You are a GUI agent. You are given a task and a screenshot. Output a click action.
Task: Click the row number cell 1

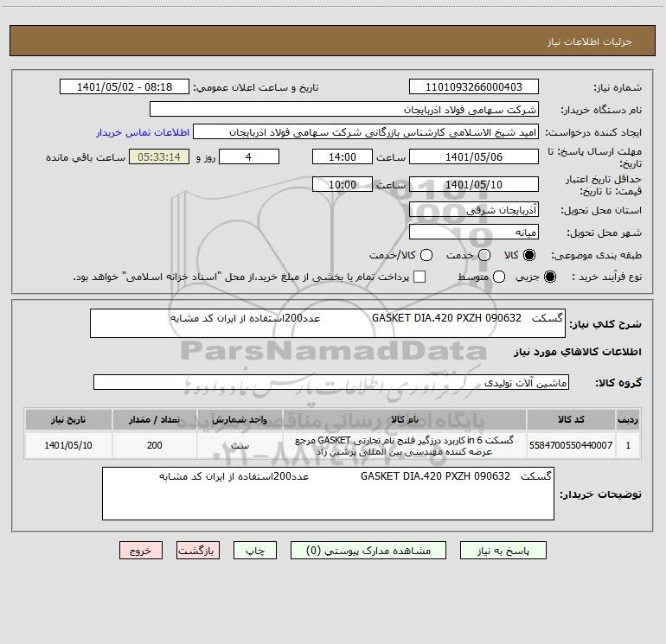628,445
